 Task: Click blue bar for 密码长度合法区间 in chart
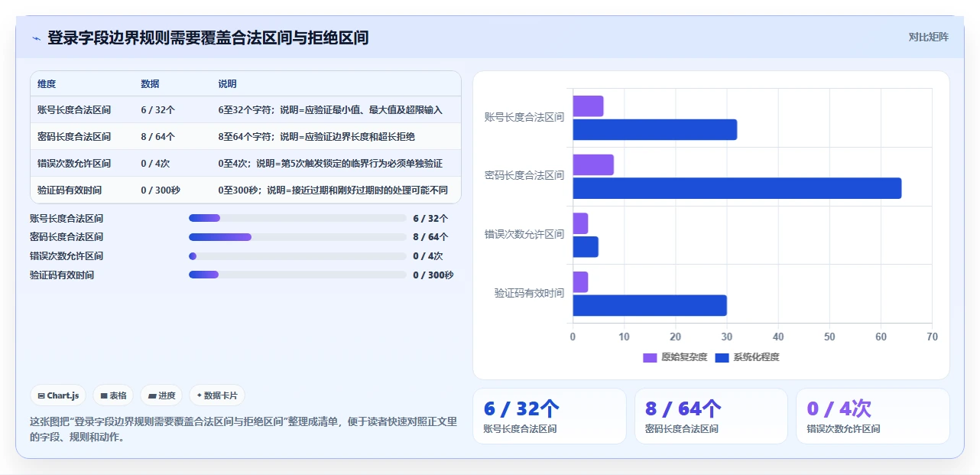click(737, 188)
